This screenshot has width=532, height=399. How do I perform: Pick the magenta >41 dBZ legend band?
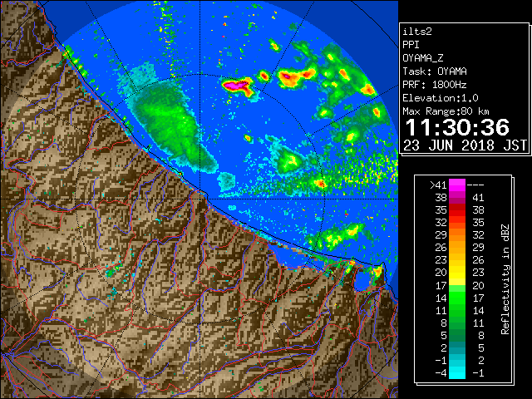457,185
